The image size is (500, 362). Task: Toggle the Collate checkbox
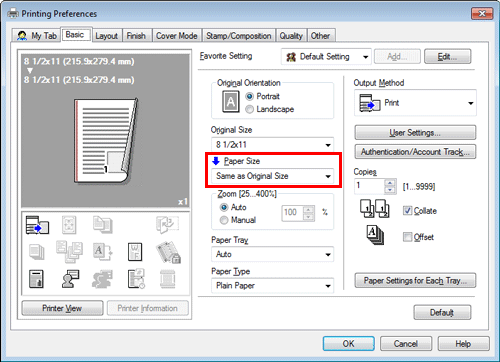[407, 211]
